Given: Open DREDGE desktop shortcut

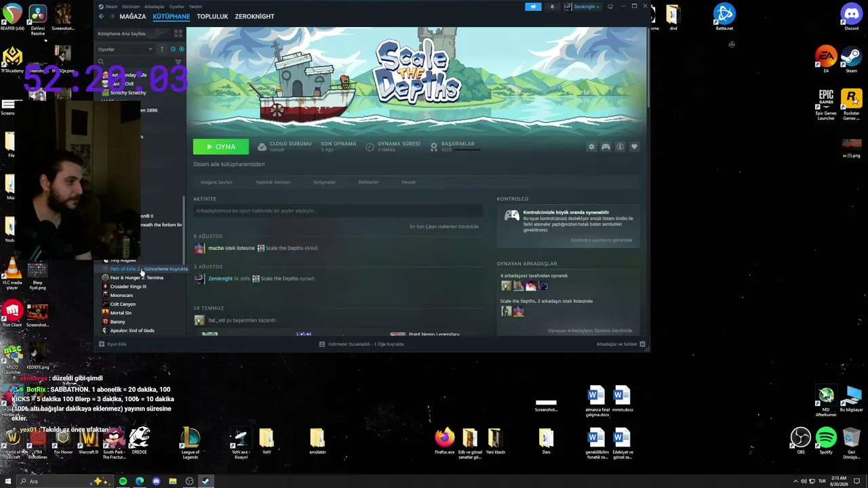Looking at the screenshot, I should (x=139, y=441).
